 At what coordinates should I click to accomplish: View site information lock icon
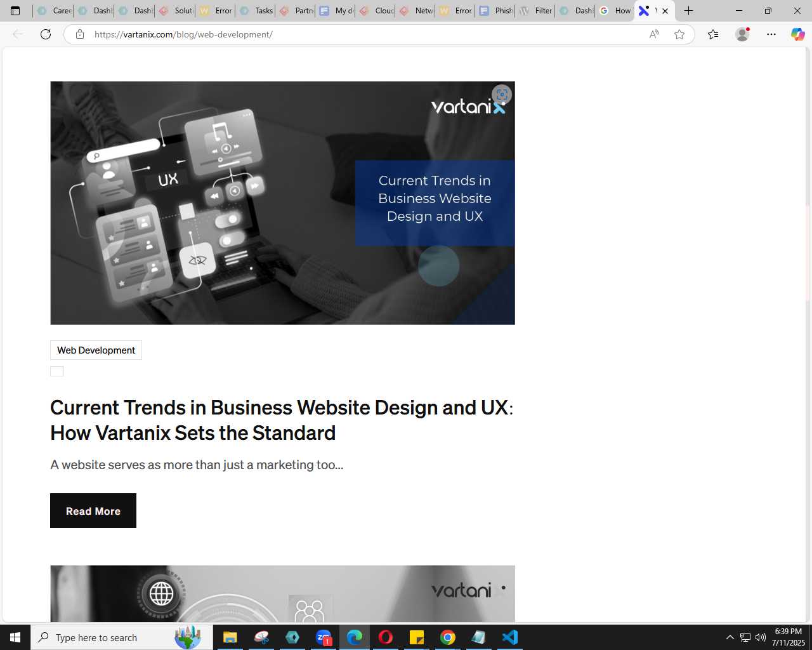click(x=80, y=34)
